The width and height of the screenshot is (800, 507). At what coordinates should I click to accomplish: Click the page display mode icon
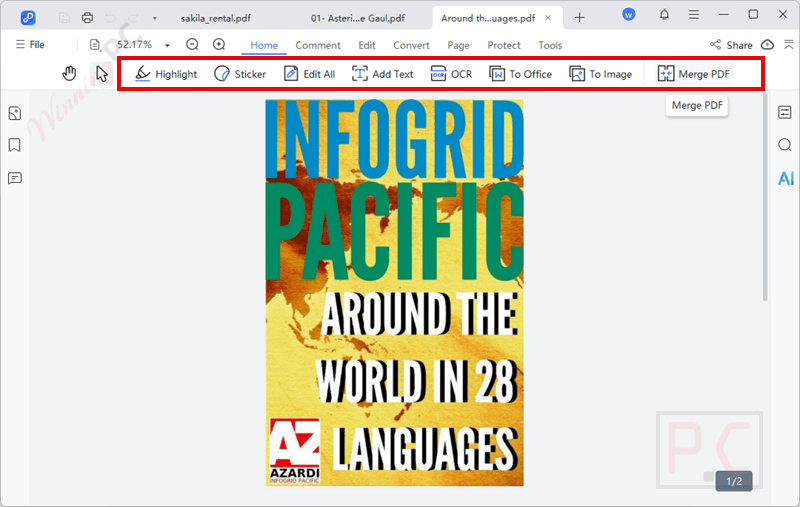[95, 45]
